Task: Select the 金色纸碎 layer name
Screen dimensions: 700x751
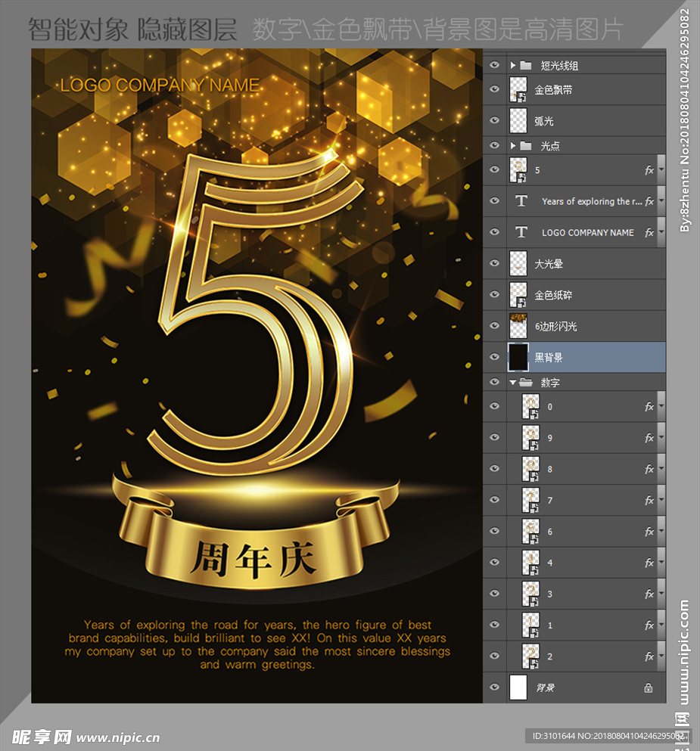Action: 553,295
